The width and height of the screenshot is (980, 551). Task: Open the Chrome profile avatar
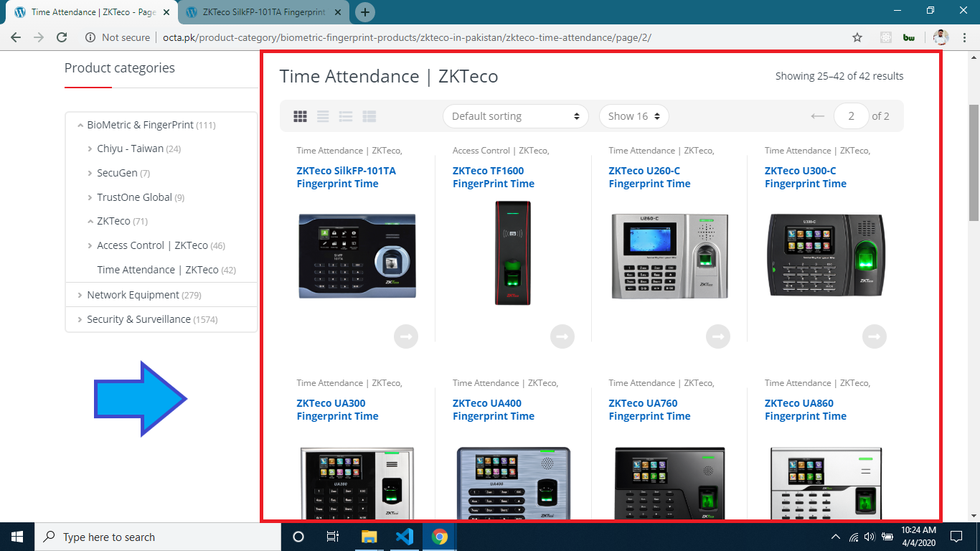[x=941, y=37]
